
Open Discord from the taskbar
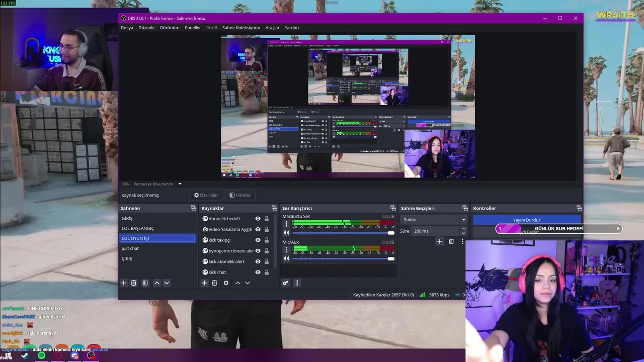(75, 355)
